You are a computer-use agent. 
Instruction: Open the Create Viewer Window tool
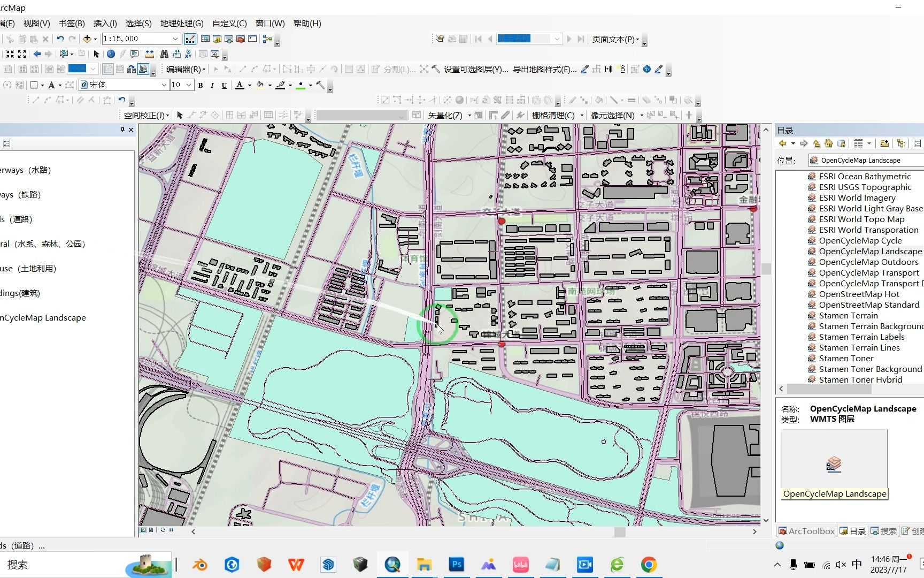(215, 54)
